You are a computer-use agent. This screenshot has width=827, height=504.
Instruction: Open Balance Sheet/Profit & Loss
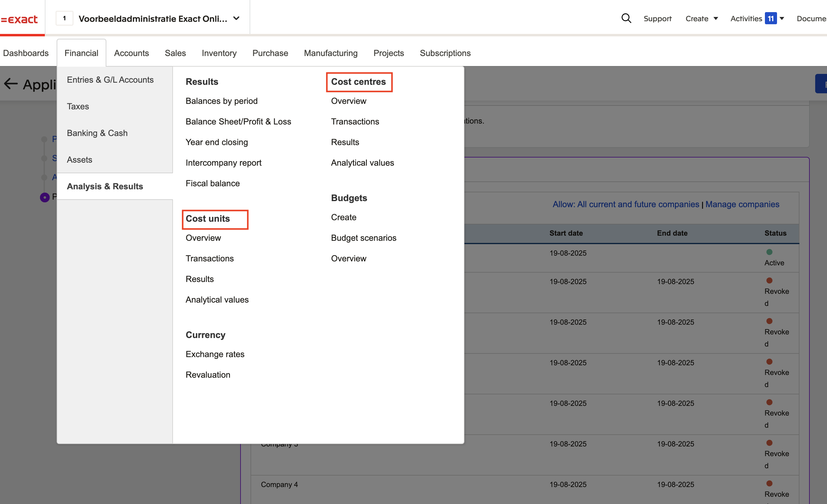[238, 121]
